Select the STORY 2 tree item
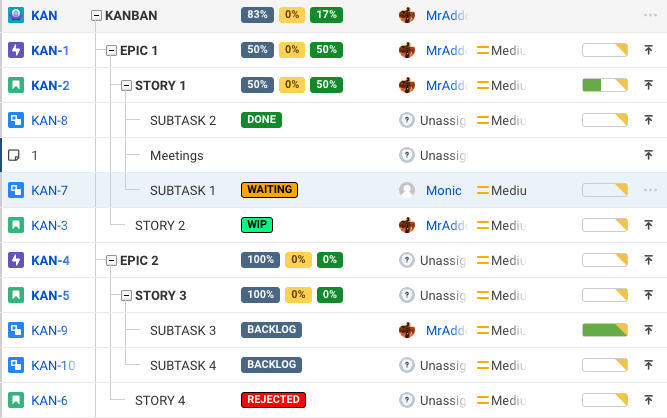This screenshot has height=418, width=667. 160,225
